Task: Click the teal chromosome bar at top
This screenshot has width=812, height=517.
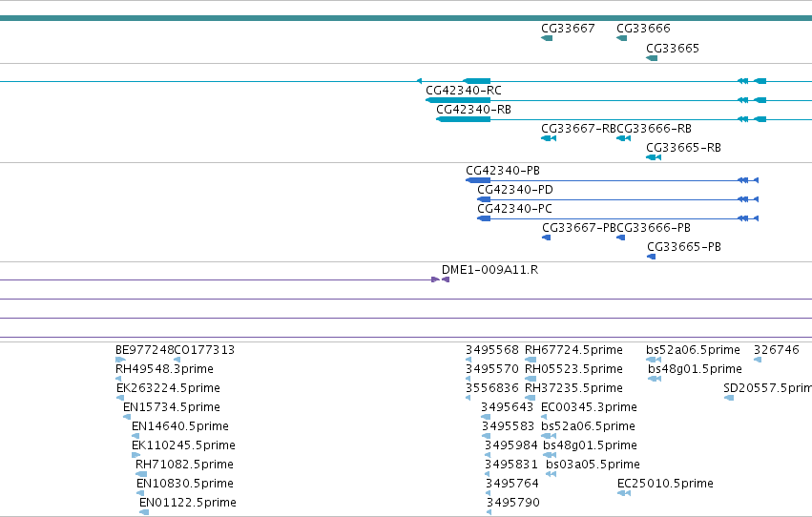Action: [406, 18]
